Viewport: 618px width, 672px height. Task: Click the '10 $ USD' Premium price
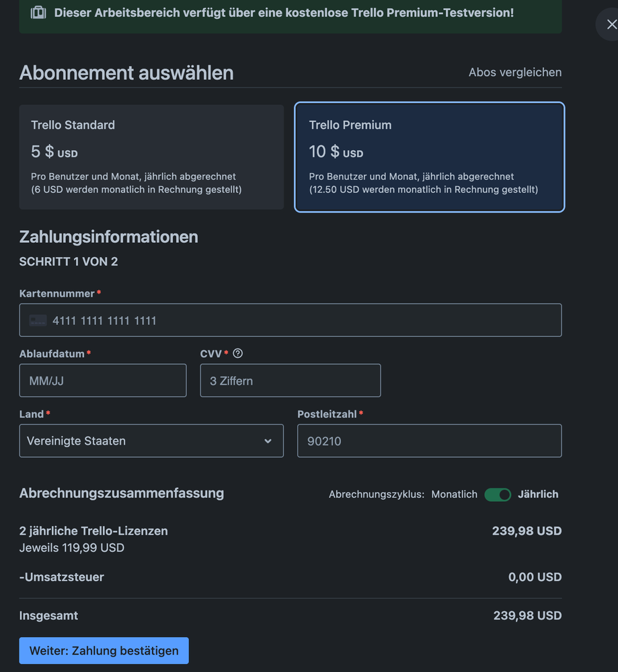coord(336,151)
